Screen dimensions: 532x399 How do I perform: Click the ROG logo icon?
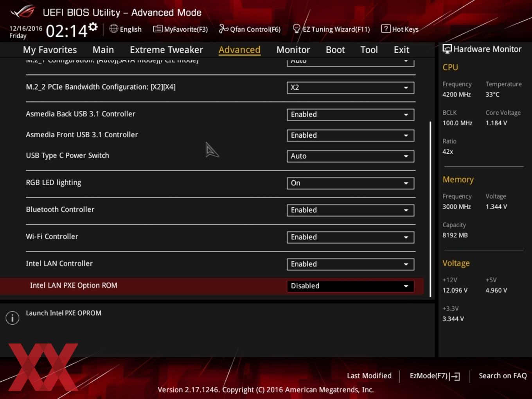(x=23, y=11)
